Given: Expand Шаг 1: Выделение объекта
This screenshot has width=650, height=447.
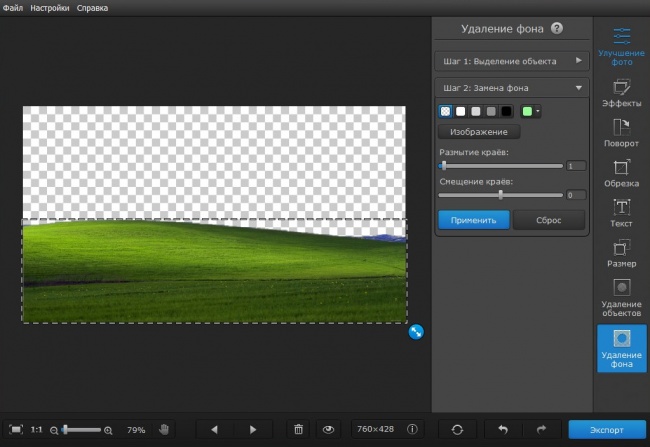Looking at the screenshot, I should 512,61.
